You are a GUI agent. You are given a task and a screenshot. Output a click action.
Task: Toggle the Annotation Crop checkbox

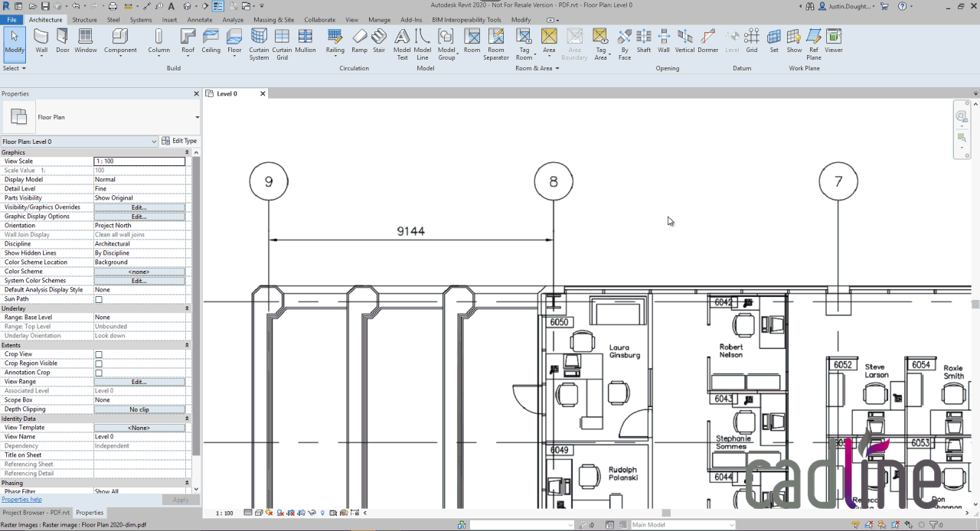pyautogui.click(x=99, y=373)
